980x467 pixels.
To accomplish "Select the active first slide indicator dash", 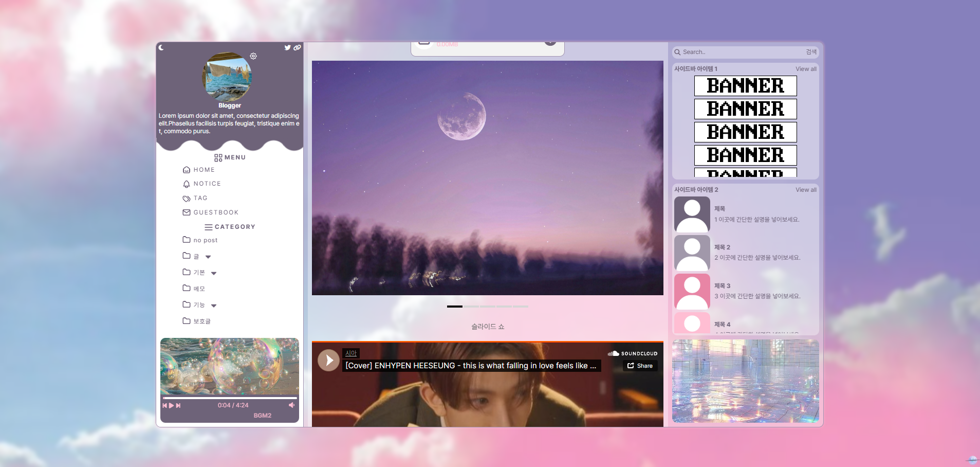I will coord(455,307).
